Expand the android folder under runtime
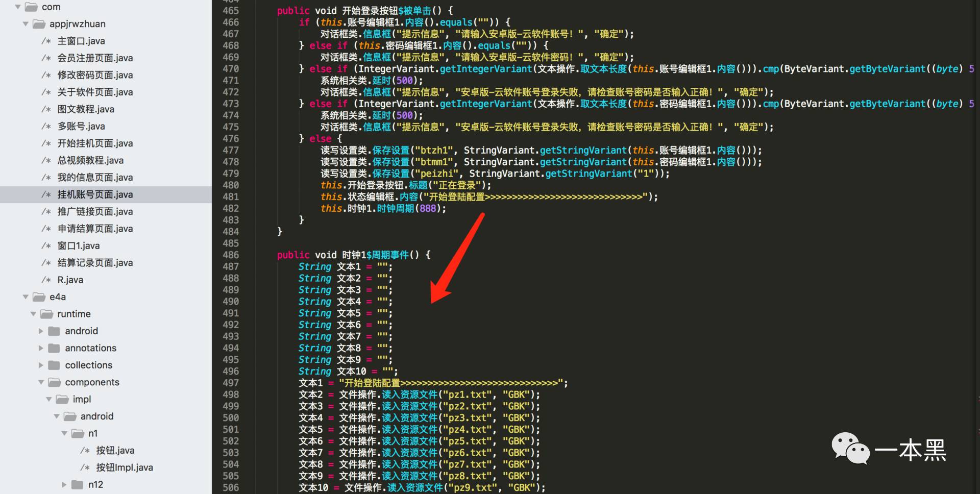This screenshot has width=980, height=494. coord(41,331)
